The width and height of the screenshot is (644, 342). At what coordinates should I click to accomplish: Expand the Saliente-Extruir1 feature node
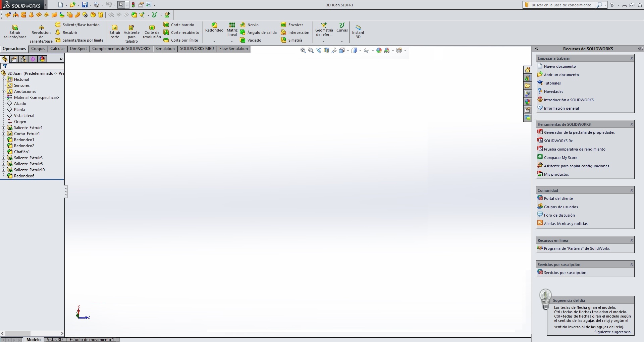4,128
